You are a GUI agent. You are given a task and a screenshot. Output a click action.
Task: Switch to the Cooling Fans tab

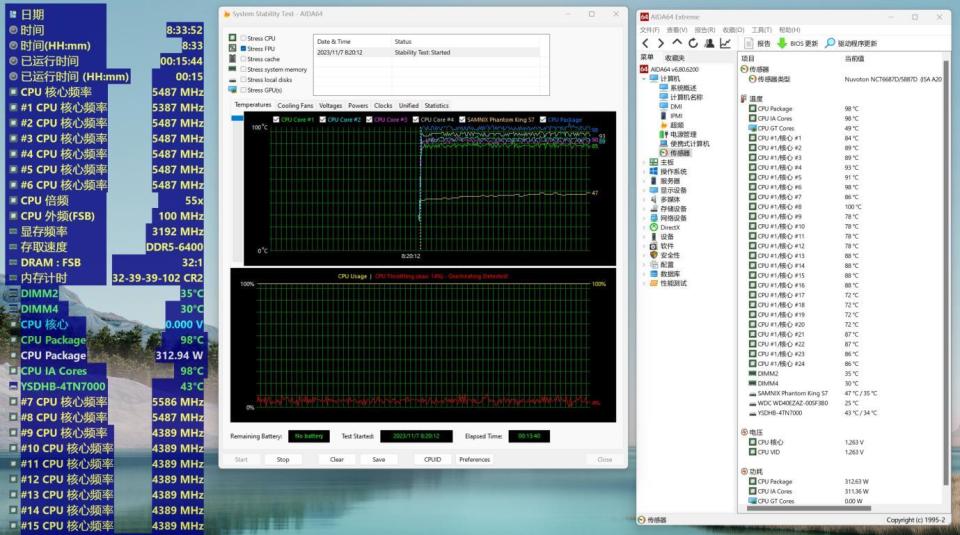(295, 105)
